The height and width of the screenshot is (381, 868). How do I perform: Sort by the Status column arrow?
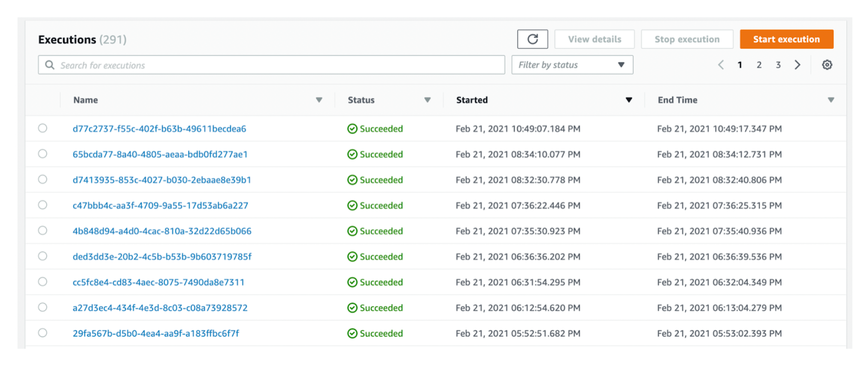click(427, 100)
